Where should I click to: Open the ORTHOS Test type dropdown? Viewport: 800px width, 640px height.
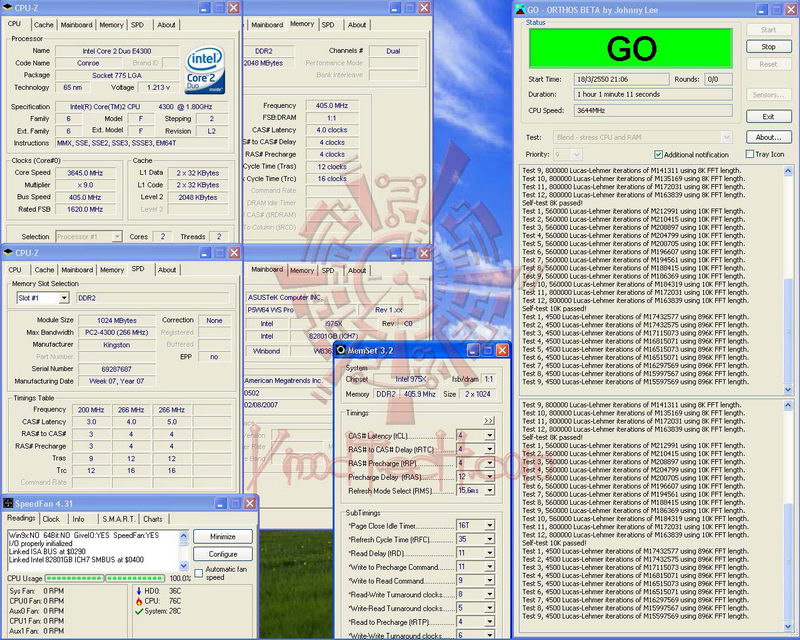727,137
